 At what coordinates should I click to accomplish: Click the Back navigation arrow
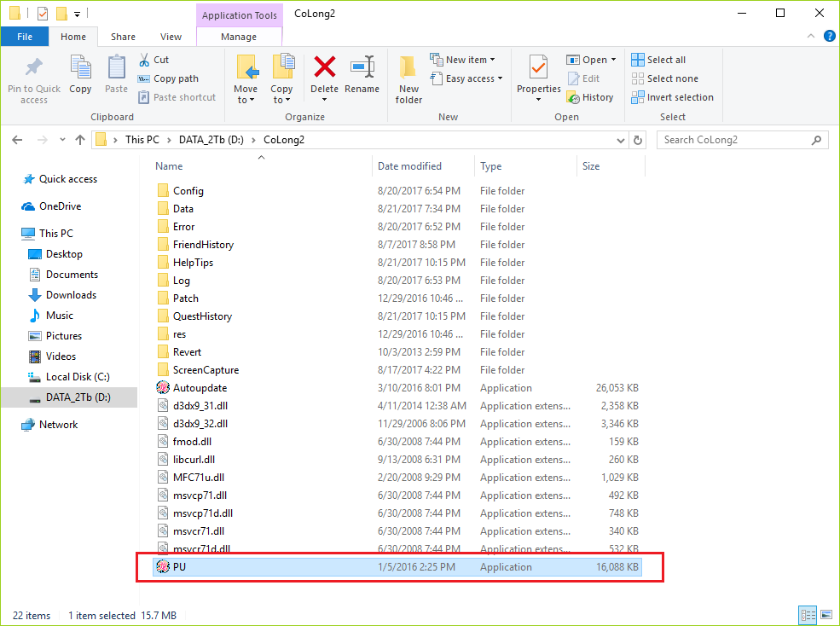(x=17, y=140)
